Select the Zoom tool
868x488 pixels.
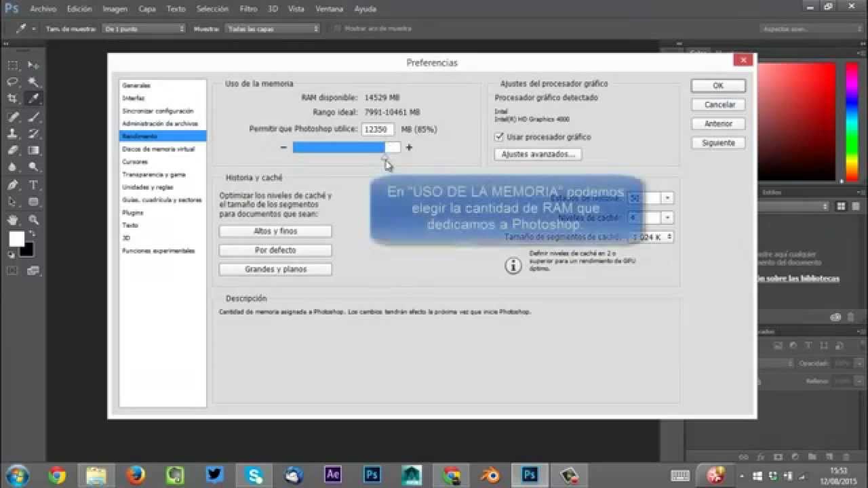33,220
